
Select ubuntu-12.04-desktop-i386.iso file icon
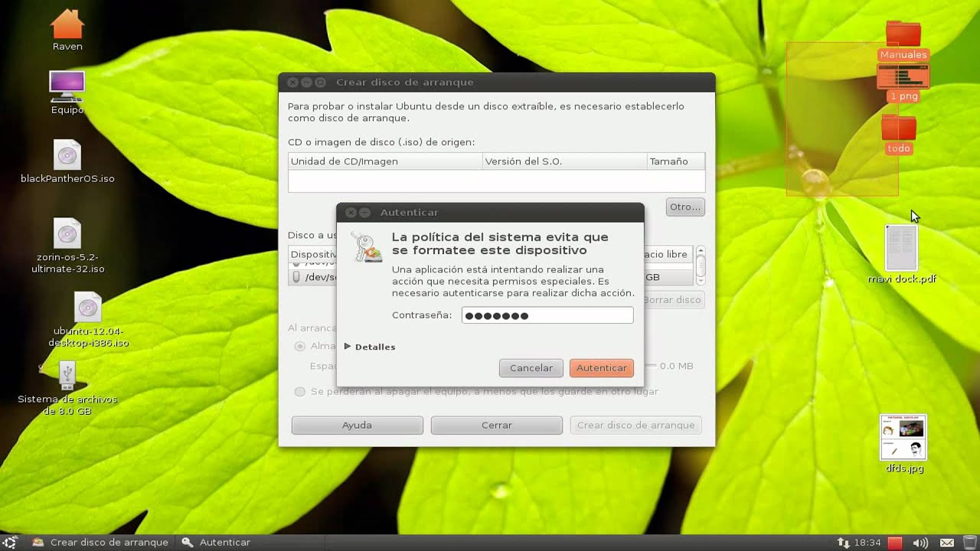click(87, 308)
